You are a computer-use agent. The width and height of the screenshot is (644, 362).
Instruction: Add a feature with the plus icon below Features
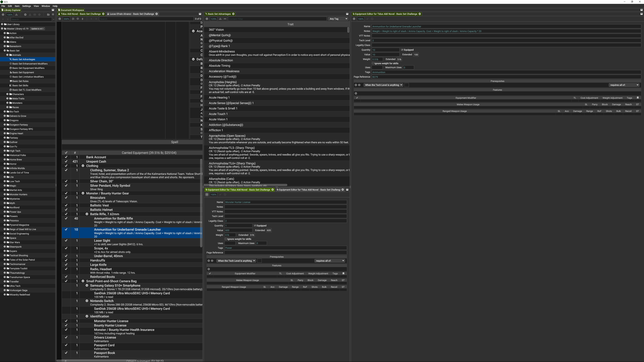tap(356, 94)
